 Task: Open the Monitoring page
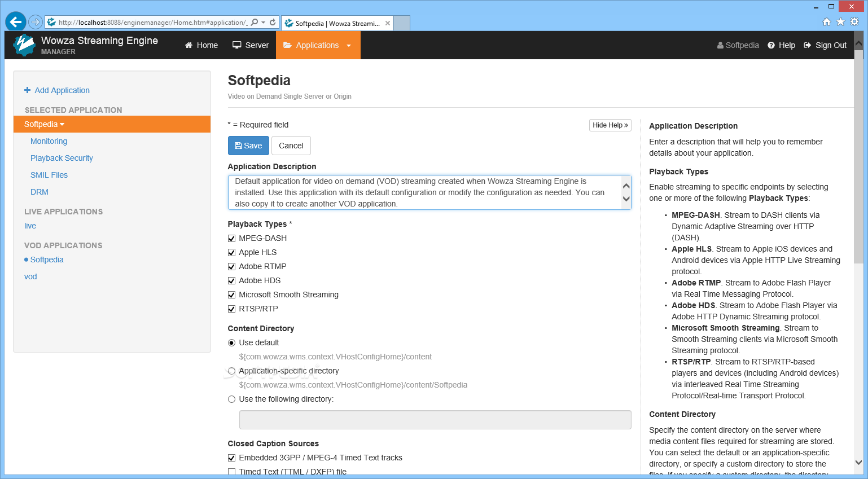tap(49, 141)
